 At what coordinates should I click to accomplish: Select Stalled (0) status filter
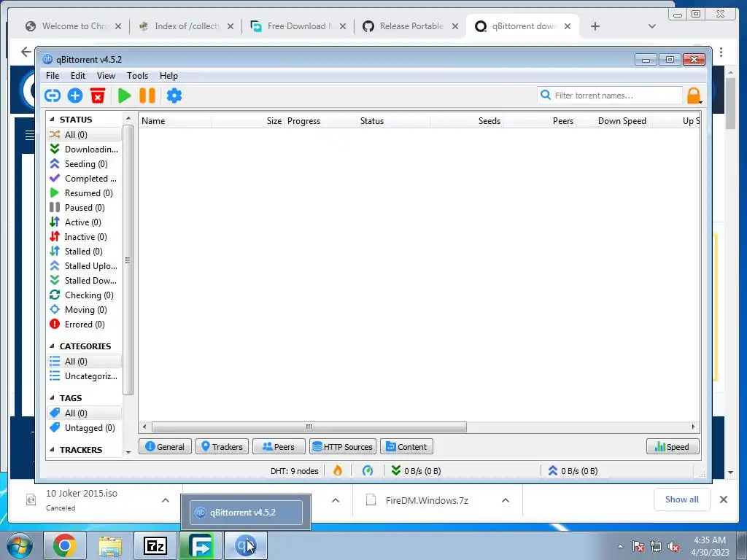click(85, 252)
